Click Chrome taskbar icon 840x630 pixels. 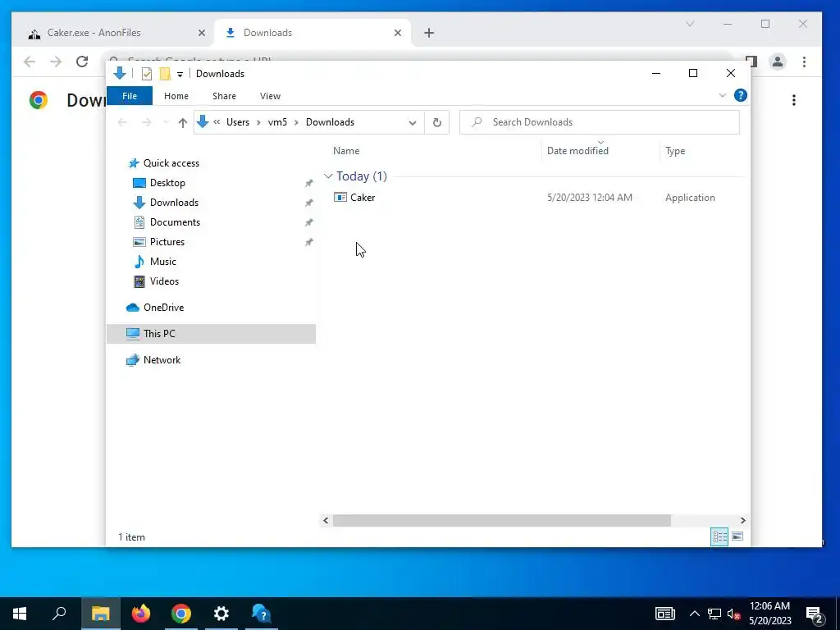pos(181,614)
